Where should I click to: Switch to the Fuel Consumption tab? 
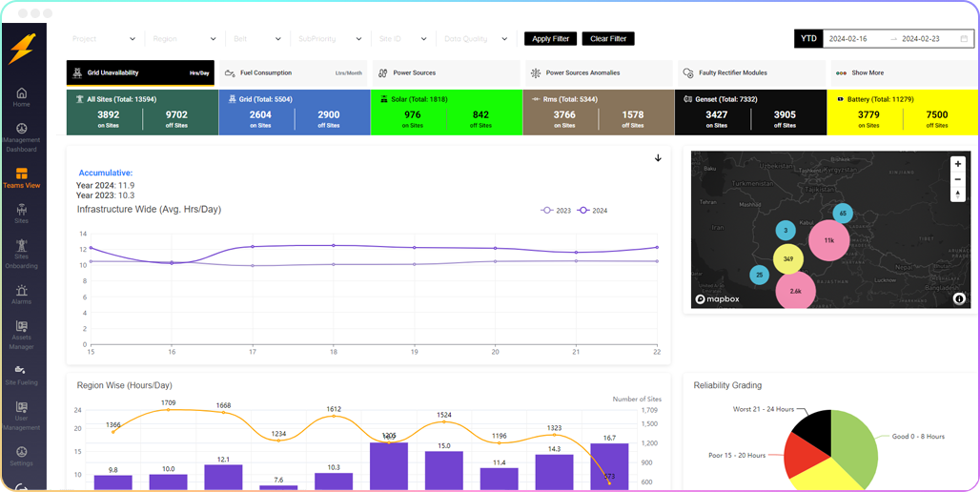coord(292,72)
